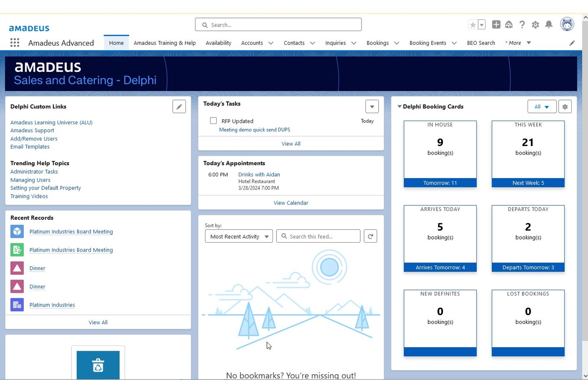Image resolution: width=588 pixels, height=392 pixels.
Task: Refresh the feed with the refresh icon
Action: tap(370, 236)
